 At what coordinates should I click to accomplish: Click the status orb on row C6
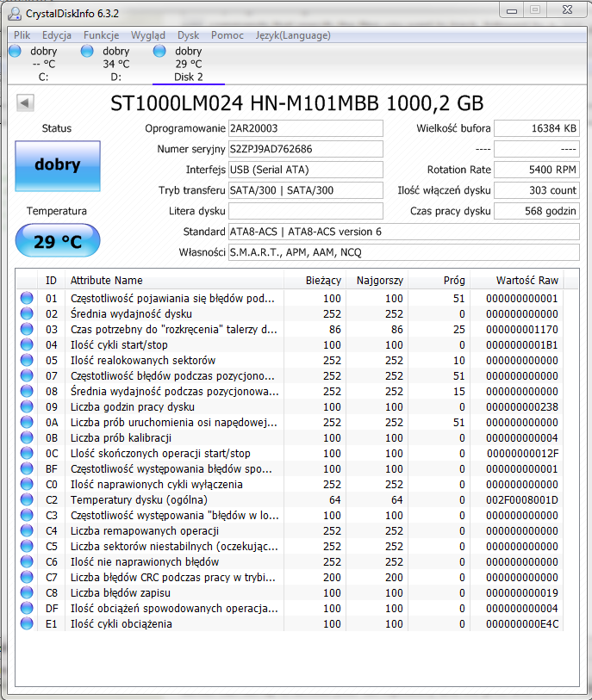coord(27,561)
